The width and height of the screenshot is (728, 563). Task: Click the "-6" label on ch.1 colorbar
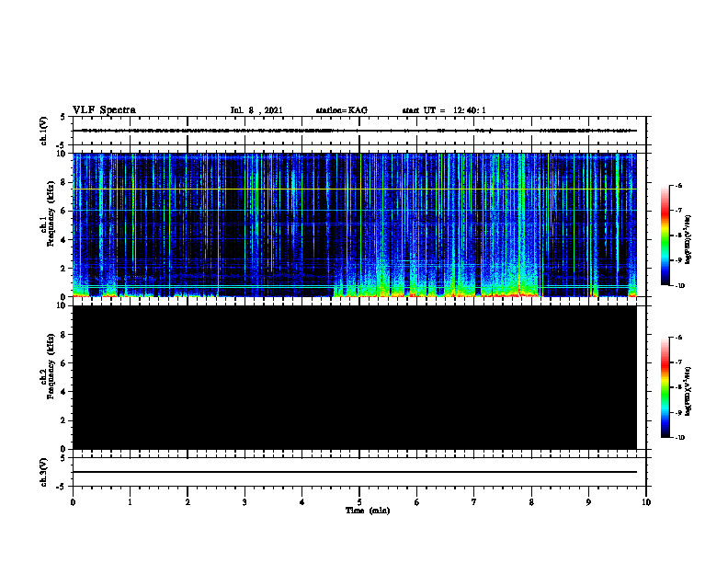pyautogui.click(x=678, y=185)
